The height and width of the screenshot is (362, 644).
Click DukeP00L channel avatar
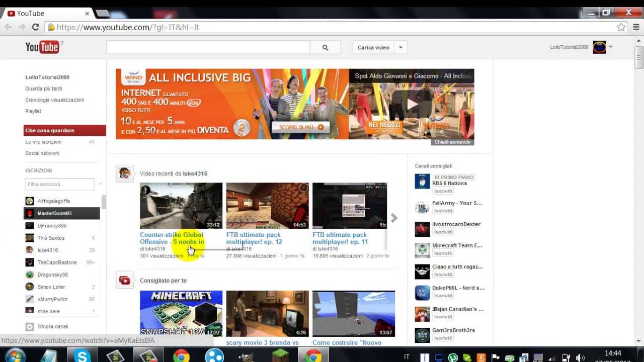coord(422,293)
